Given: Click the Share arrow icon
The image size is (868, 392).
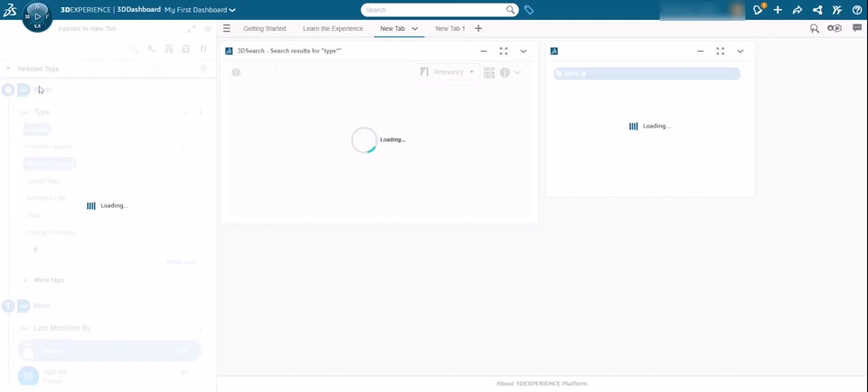Looking at the screenshot, I should click(797, 10).
